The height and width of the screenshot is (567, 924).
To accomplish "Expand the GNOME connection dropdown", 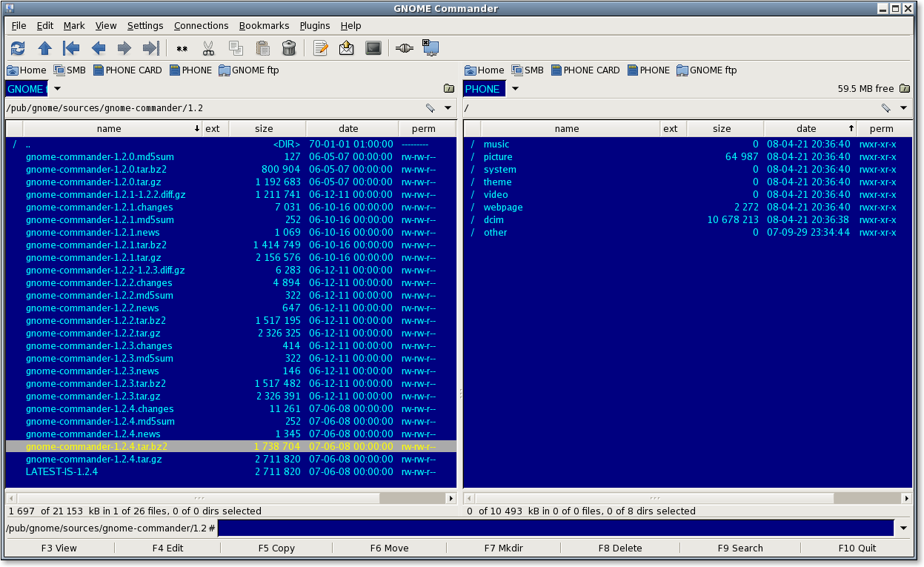I will [x=58, y=89].
